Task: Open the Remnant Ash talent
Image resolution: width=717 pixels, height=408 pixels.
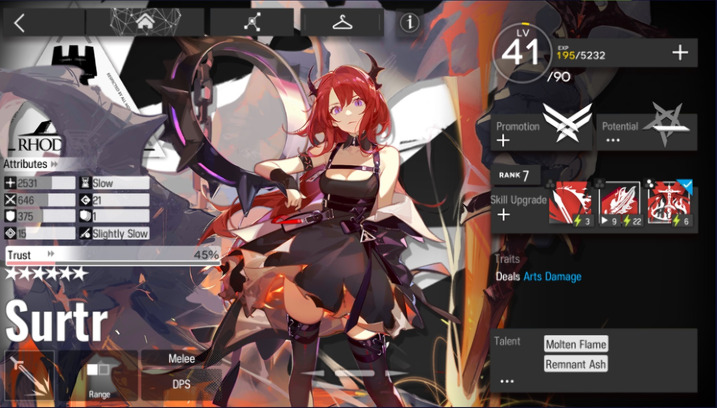Action: coord(576,364)
